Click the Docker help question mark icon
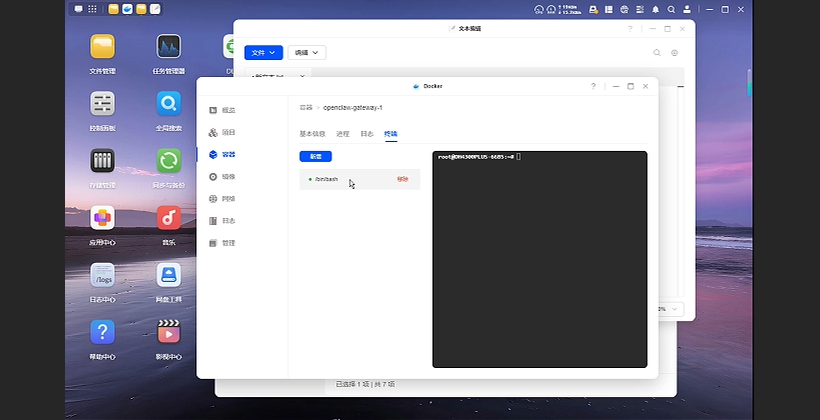This screenshot has width=820, height=420. click(x=593, y=86)
